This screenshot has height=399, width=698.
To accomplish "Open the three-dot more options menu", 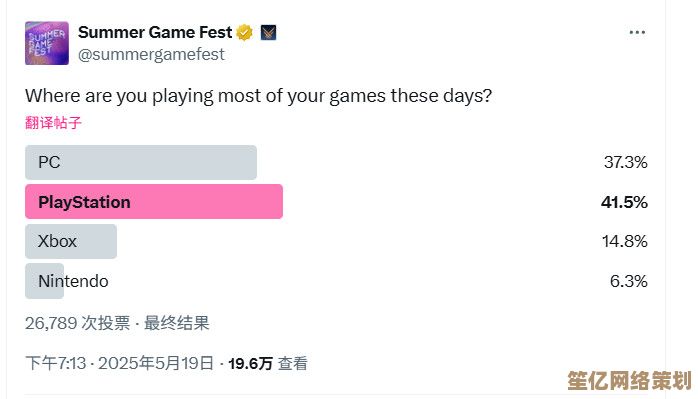I will click(637, 33).
